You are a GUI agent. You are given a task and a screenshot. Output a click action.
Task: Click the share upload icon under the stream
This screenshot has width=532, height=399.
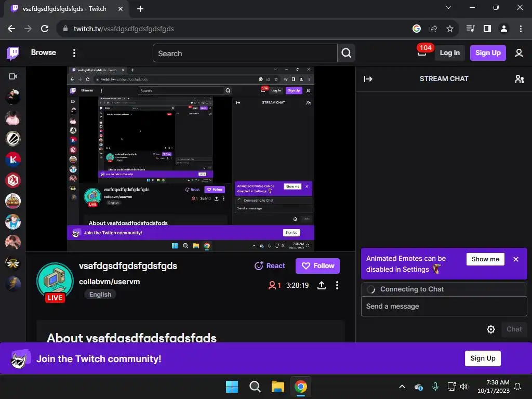coord(322,285)
